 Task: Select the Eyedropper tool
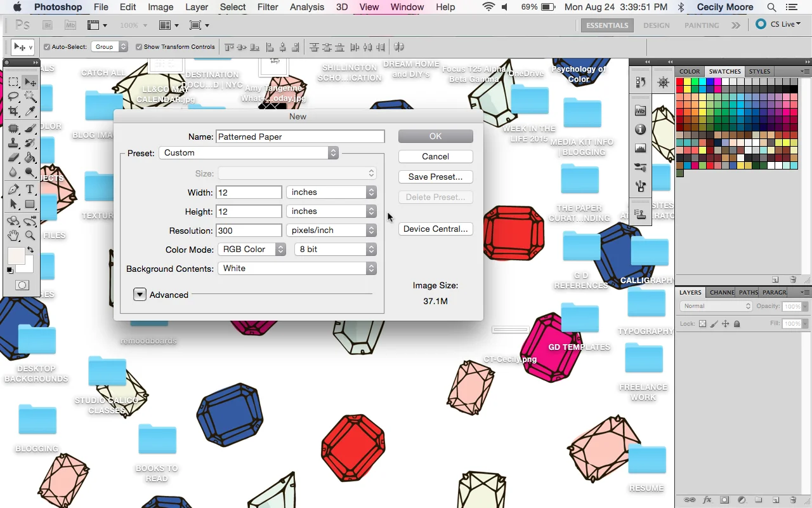click(x=30, y=112)
